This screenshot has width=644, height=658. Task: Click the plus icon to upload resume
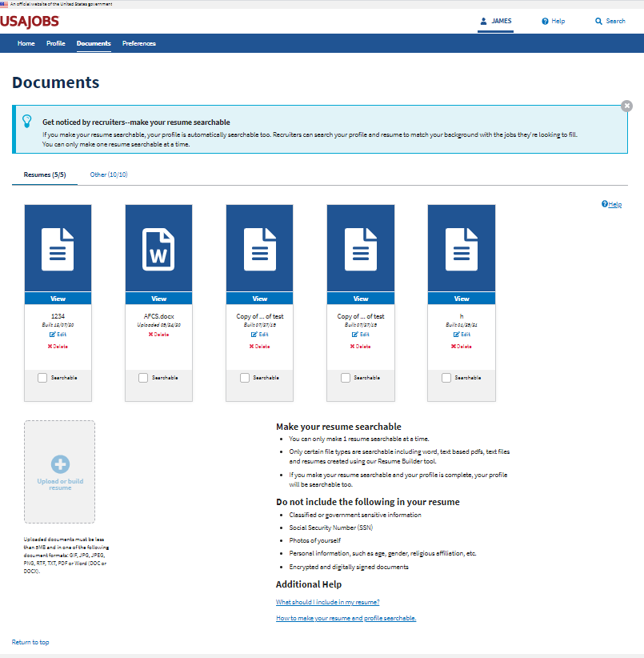tap(60, 463)
